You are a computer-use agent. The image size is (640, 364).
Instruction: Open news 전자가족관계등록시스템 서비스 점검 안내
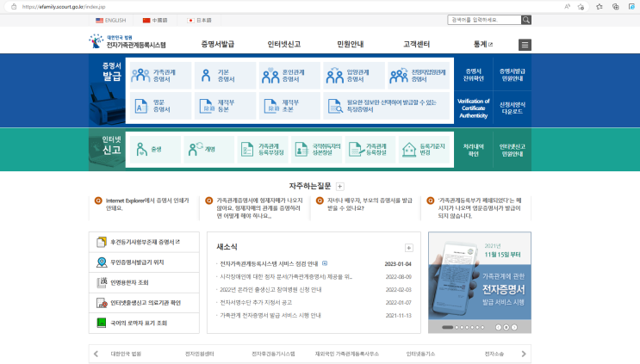tap(269, 263)
